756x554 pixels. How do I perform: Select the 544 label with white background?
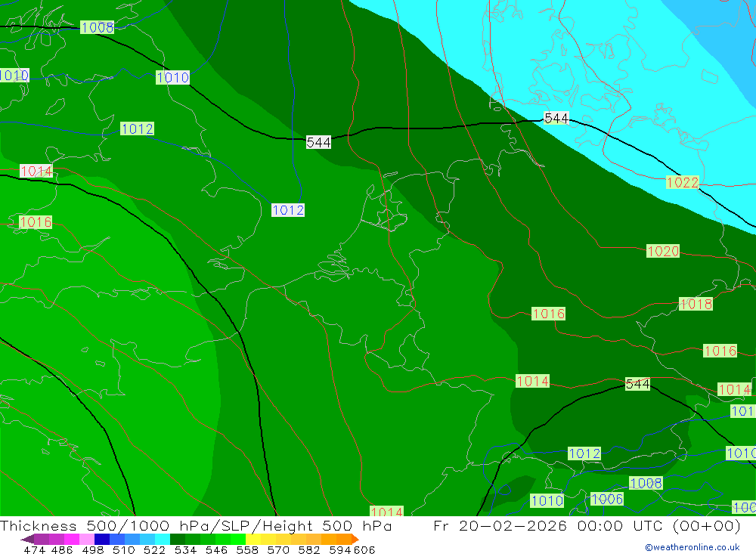click(319, 142)
